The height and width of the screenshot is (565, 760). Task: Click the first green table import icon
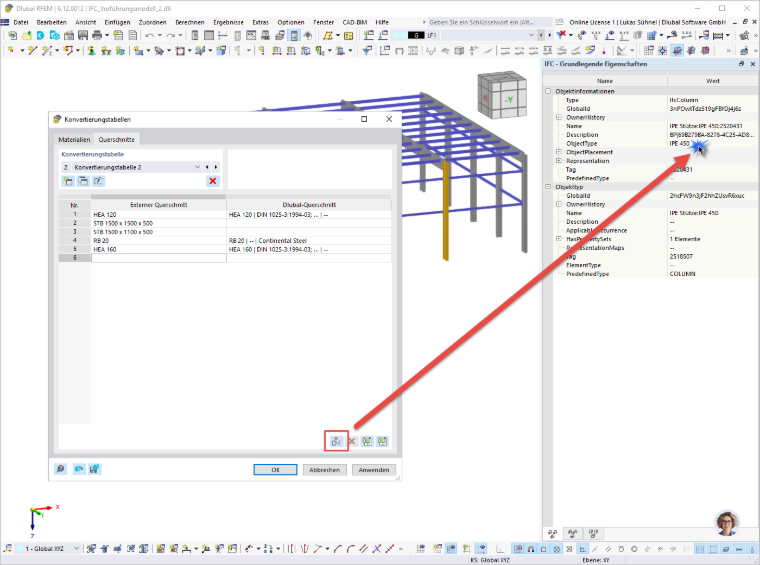point(367,441)
